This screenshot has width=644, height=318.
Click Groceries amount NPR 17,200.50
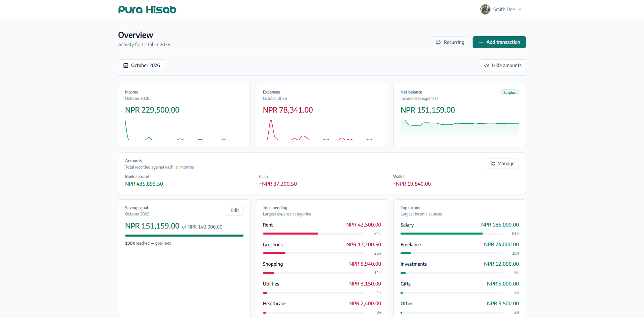364,245
